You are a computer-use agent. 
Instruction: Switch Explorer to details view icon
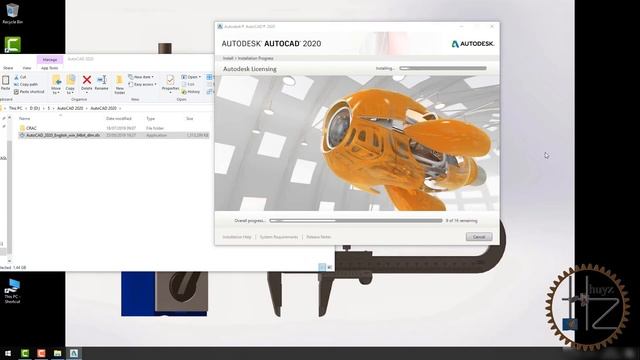[x=322, y=267]
